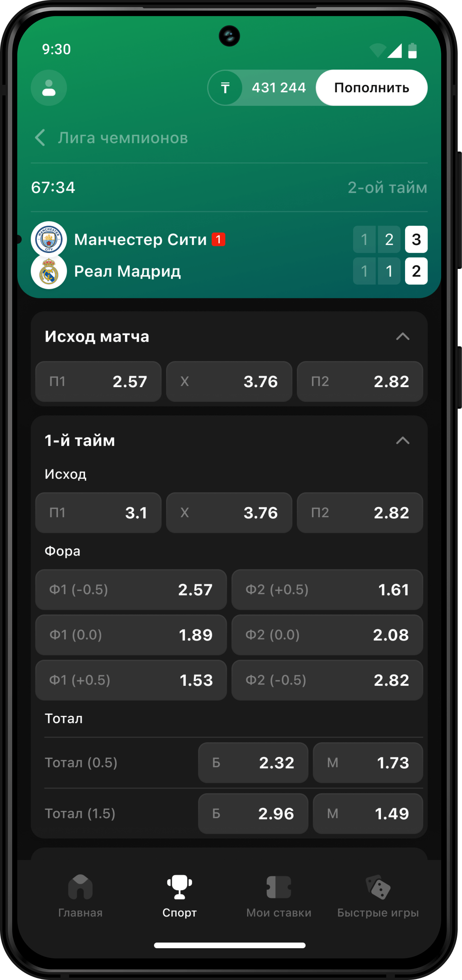Select П1 2.57 in Исход матча
Image resolution: width=462 pixels, height=980 pixels.
[x=98, y=382]
